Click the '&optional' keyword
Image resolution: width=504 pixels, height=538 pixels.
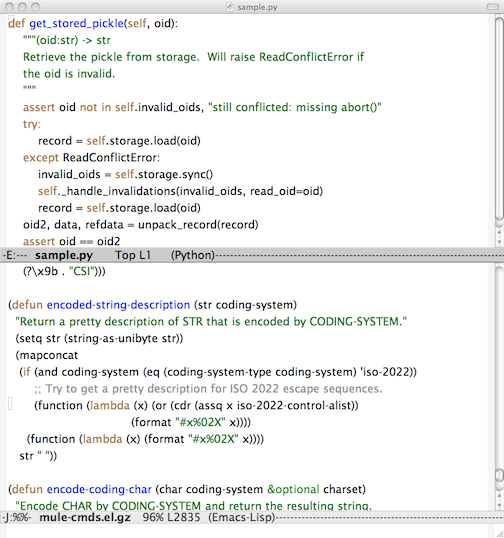pos(293,489)
